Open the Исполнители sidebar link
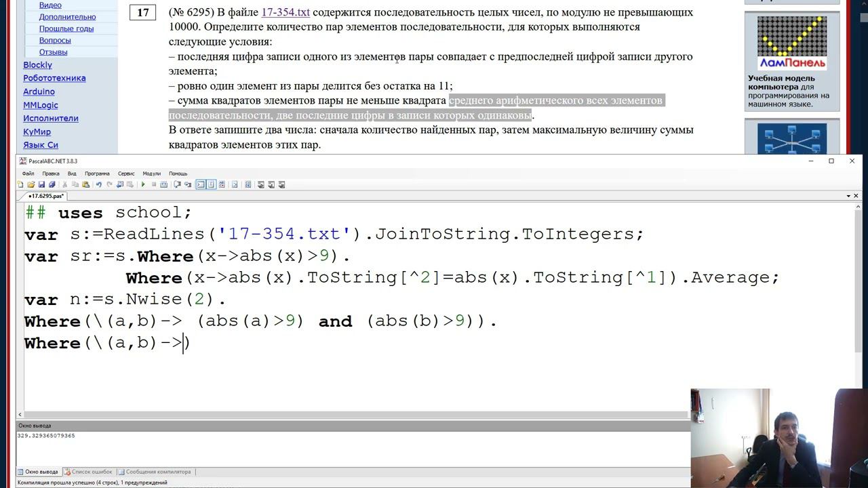This screenshot has width=868, height=488. pyautogui.click(x=51, y=118)
